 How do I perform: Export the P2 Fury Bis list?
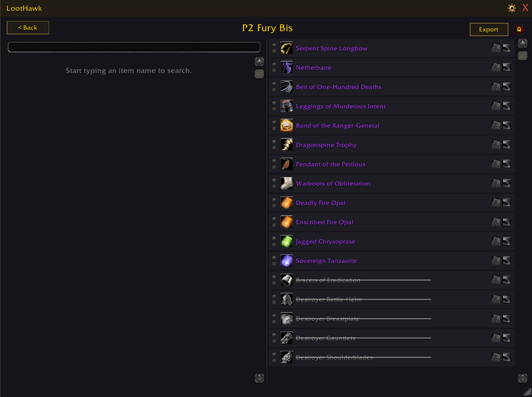pyautogui.click(x=489, y=29)
